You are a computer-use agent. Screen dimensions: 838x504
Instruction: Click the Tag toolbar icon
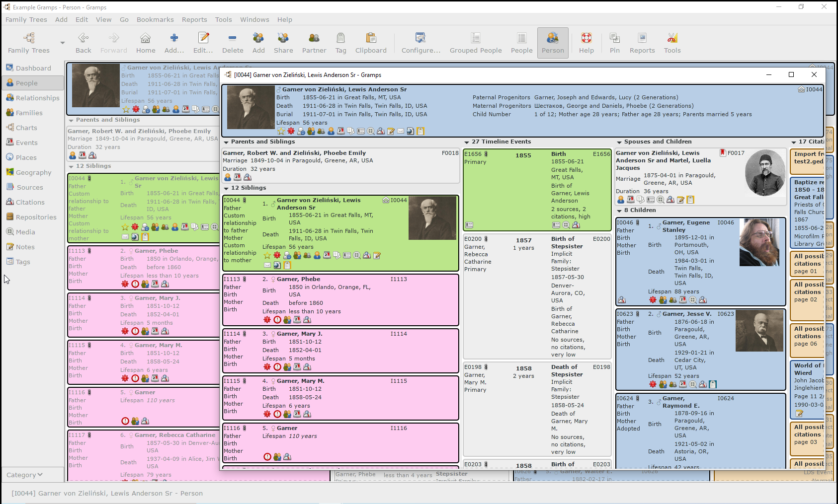coord(340,43)
